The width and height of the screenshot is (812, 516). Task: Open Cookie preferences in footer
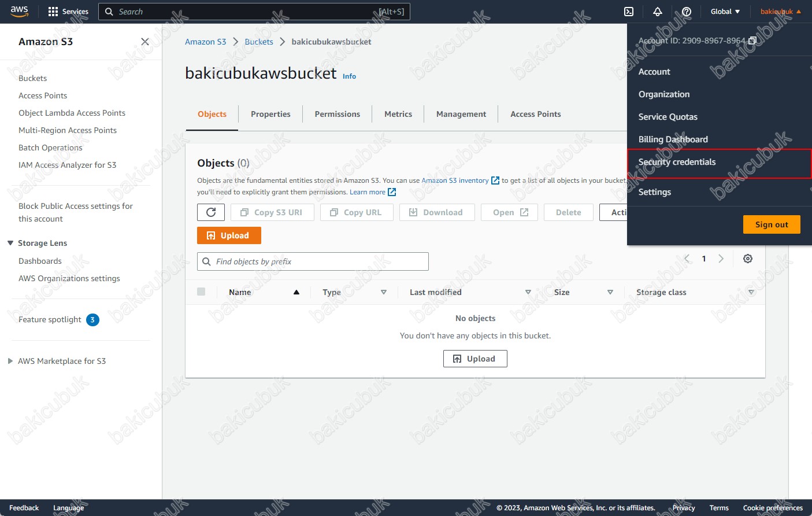pos(773,508)
